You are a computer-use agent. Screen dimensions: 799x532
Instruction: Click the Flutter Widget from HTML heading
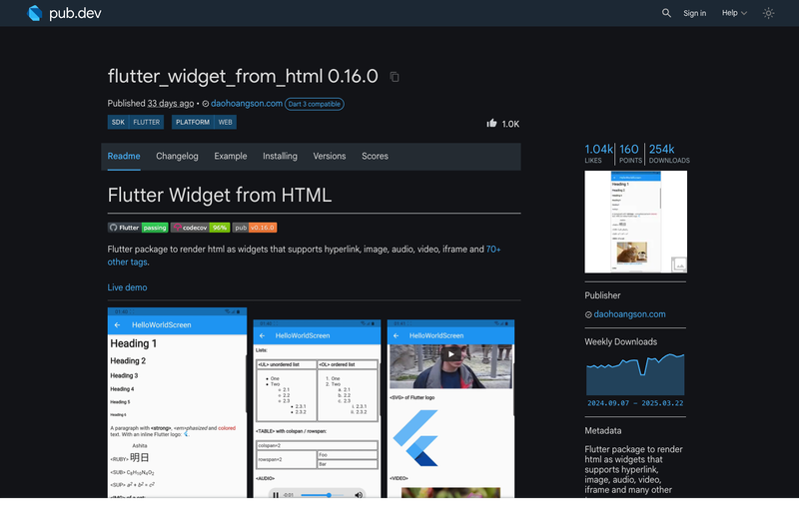(220, 195)
